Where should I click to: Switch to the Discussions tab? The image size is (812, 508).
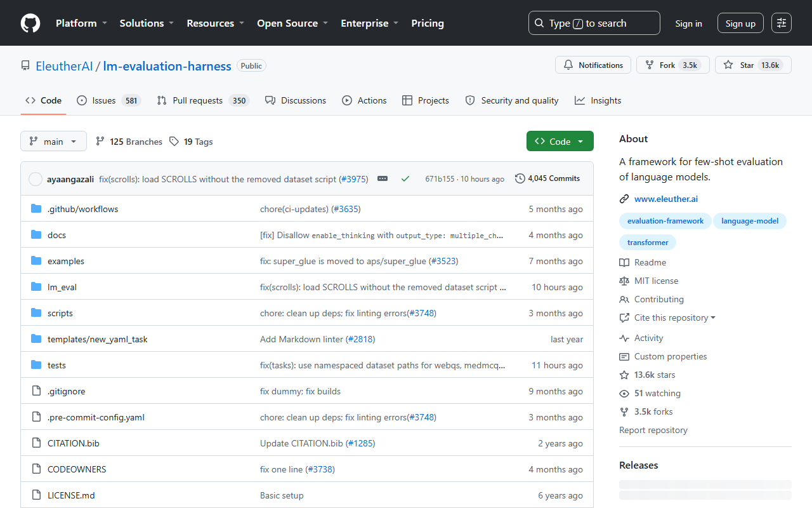pyautogui.click(x=296, y=100)
